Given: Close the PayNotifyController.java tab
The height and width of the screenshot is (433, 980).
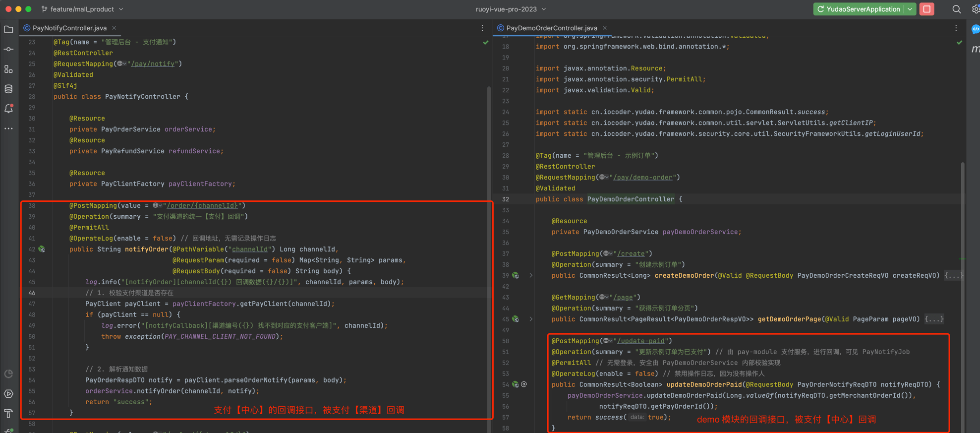Looking at the screenshot, I should coord(114,28).
